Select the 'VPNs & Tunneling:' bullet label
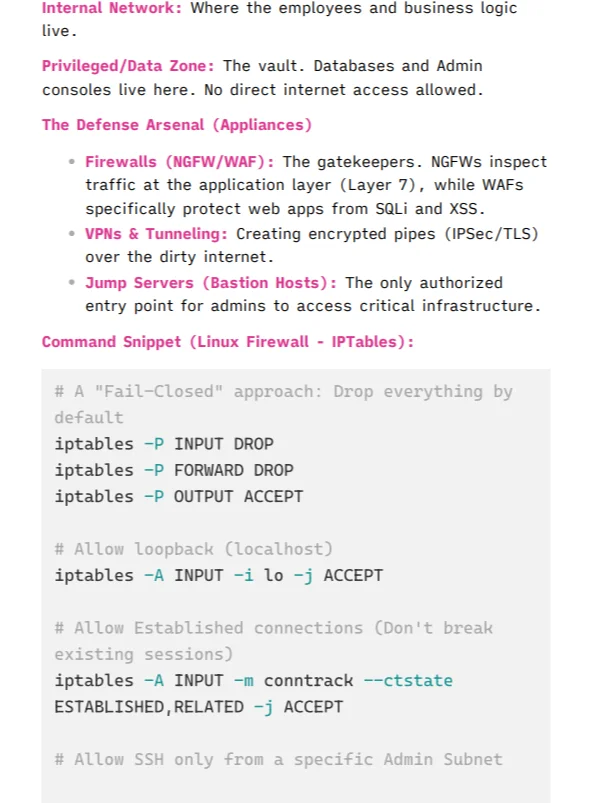Image resolution: width=602 pixels, height=803 pixels. click(156, 234)
